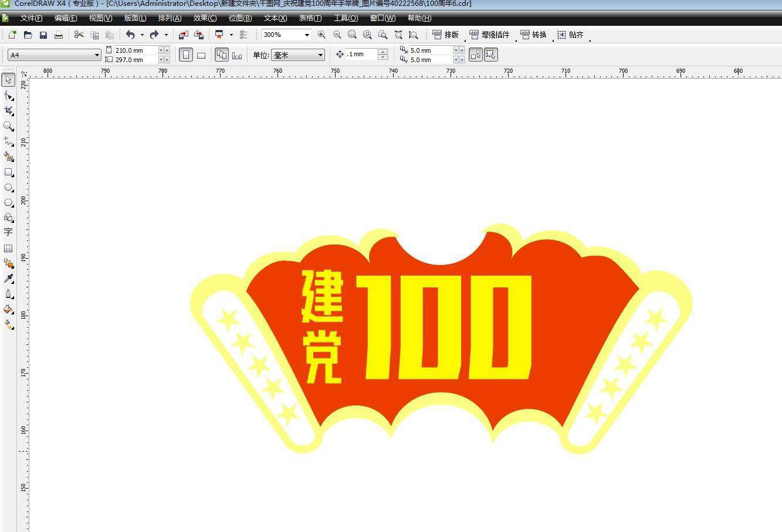Image resolution: width=782 pixels, height=532 pixels.
Task: Click the Zoom In magnifier icon
Action: (x=321, y=35)
